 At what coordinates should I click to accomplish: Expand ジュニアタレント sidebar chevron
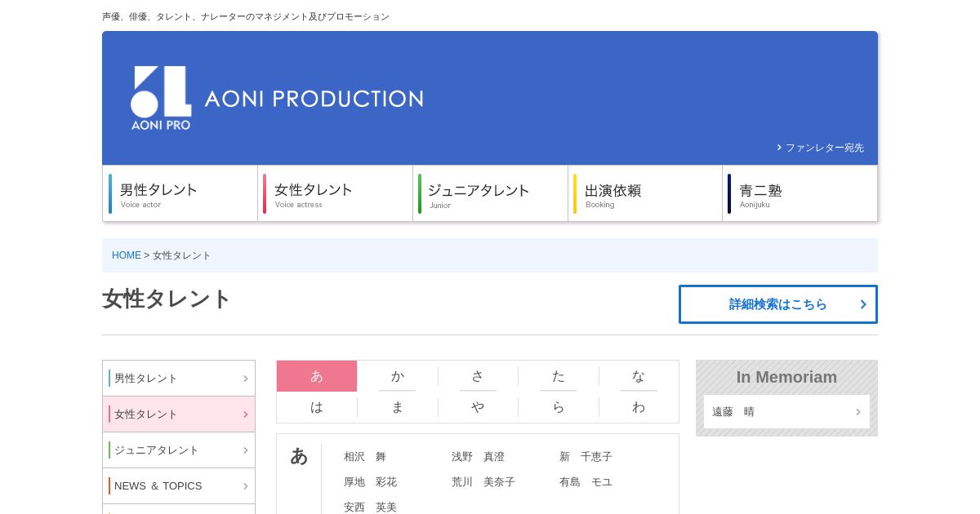pos(245,450)
